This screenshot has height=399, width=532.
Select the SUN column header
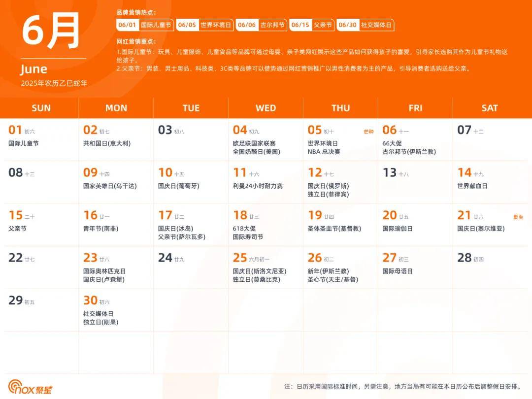coord(41,108)
